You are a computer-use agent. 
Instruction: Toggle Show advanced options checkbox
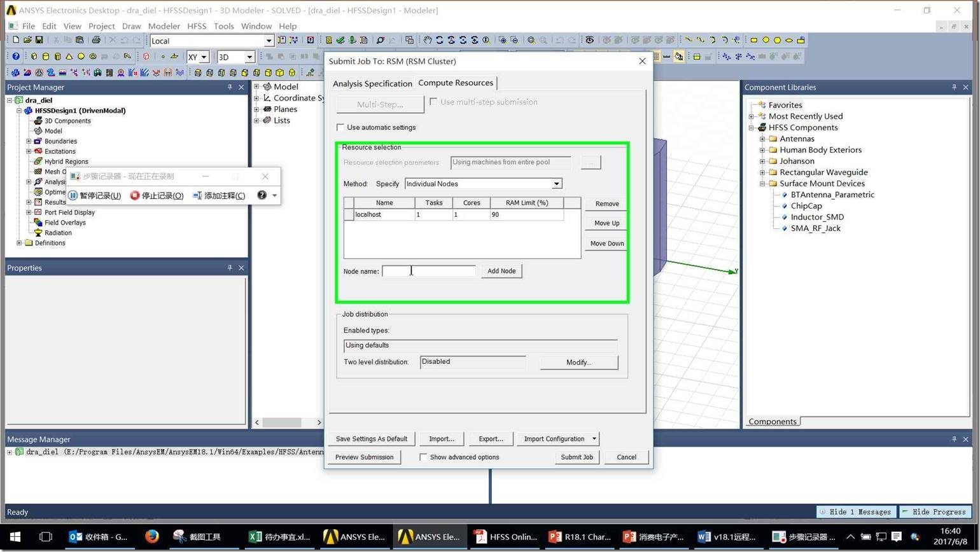tap(423, 457)
